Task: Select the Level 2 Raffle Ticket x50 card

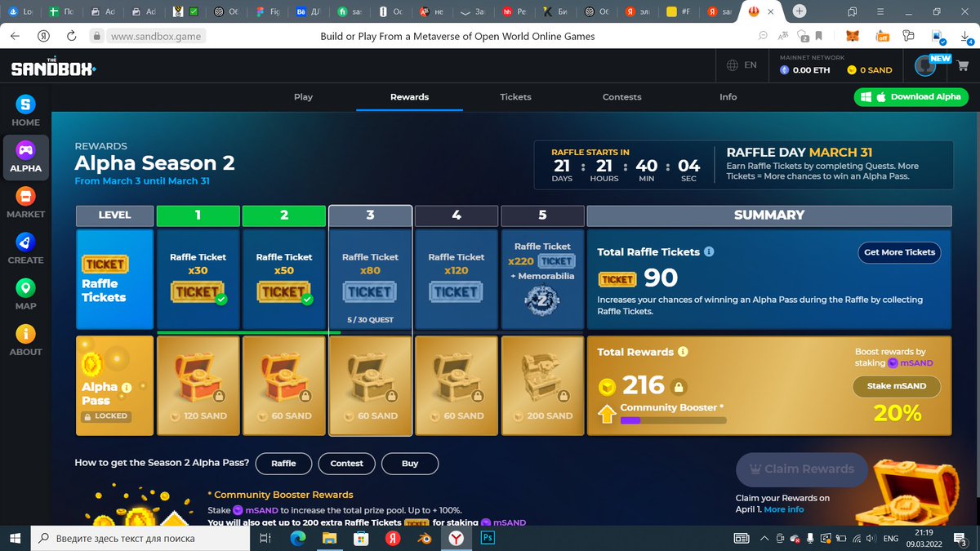Action: point(284,278)
